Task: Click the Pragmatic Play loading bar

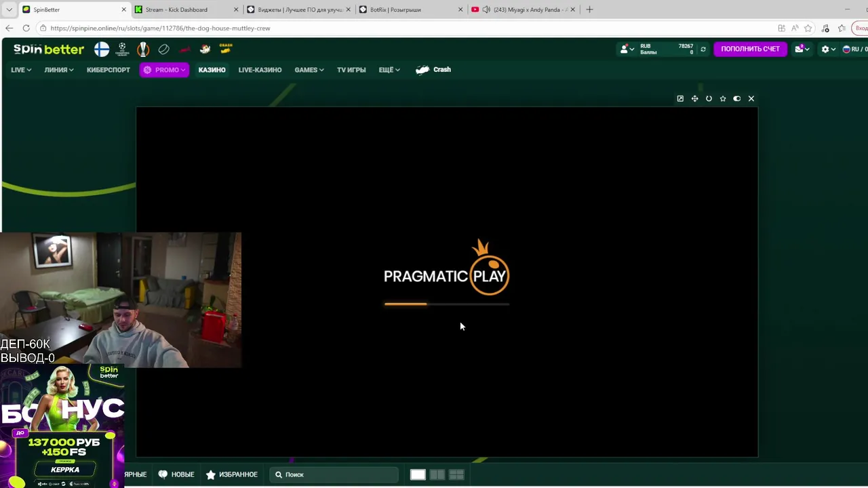Action: (x=446, y=304)
